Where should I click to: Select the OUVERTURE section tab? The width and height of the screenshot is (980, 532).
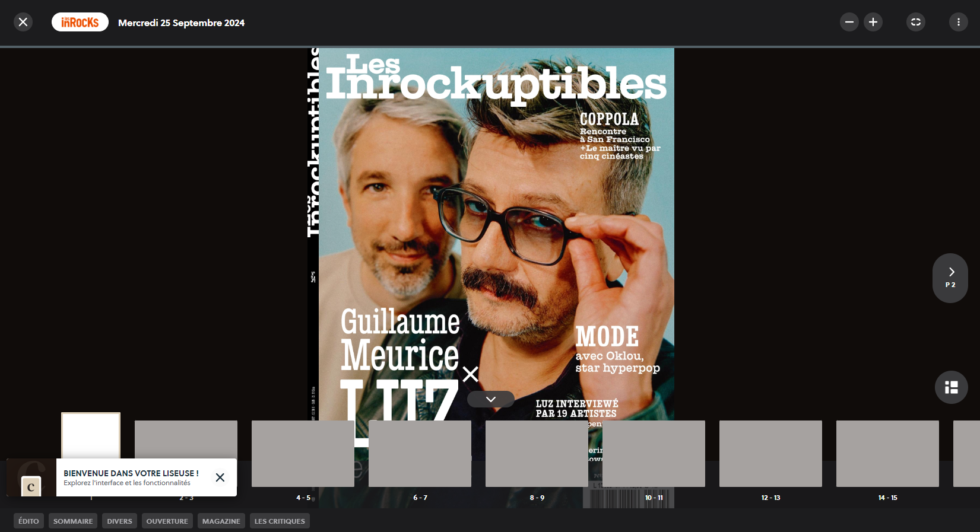pyautogui.click(x=167, y=521)
